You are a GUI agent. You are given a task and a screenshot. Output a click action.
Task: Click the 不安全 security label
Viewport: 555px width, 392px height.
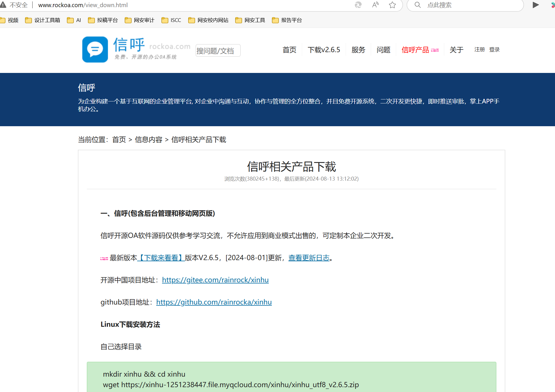(19, 5)
